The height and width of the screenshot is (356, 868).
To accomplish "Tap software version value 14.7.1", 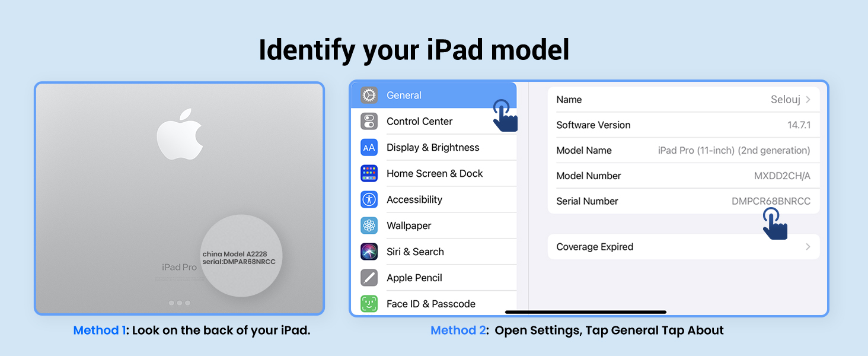I will point(799,125).
